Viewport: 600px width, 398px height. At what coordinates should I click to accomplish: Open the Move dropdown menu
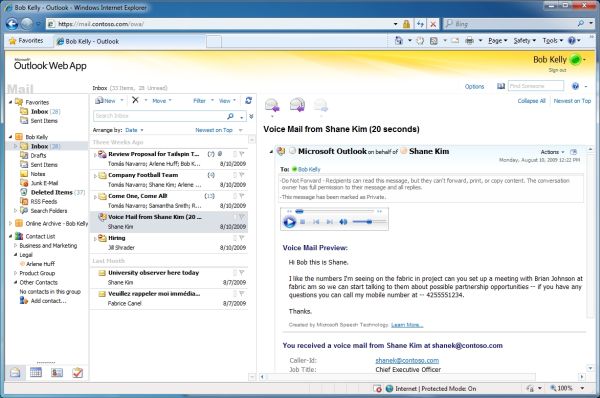tap(162, 101)
